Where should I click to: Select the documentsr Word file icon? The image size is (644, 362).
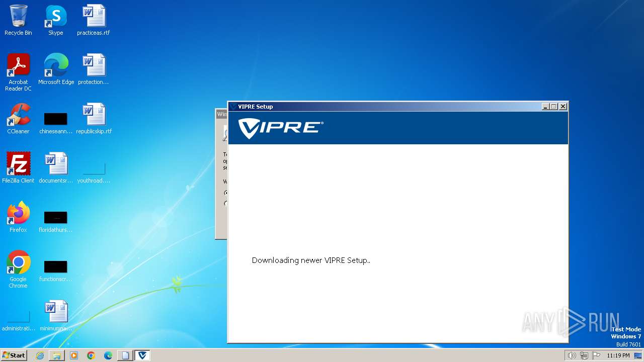click(x=56, y=168)
